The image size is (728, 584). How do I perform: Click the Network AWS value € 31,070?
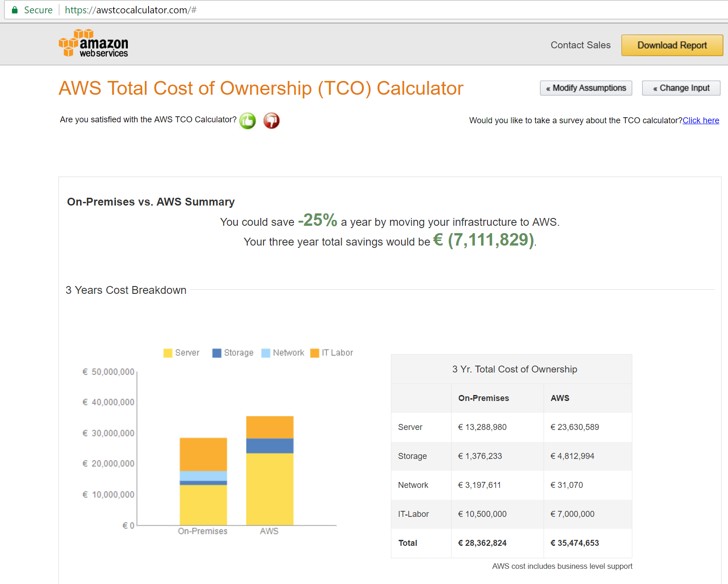click(x=567, y=485)
